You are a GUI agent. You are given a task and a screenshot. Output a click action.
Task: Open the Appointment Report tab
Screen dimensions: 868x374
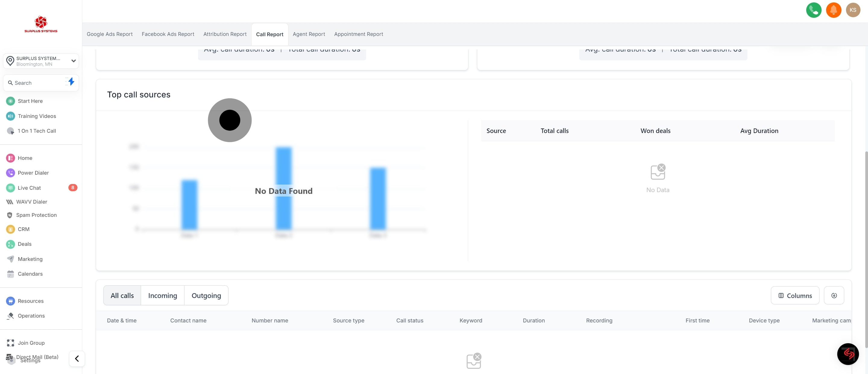click(x=358, y=34)
